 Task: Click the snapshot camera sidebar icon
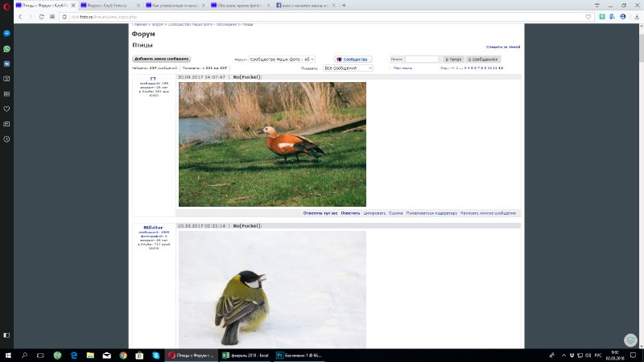pos(6,79)
